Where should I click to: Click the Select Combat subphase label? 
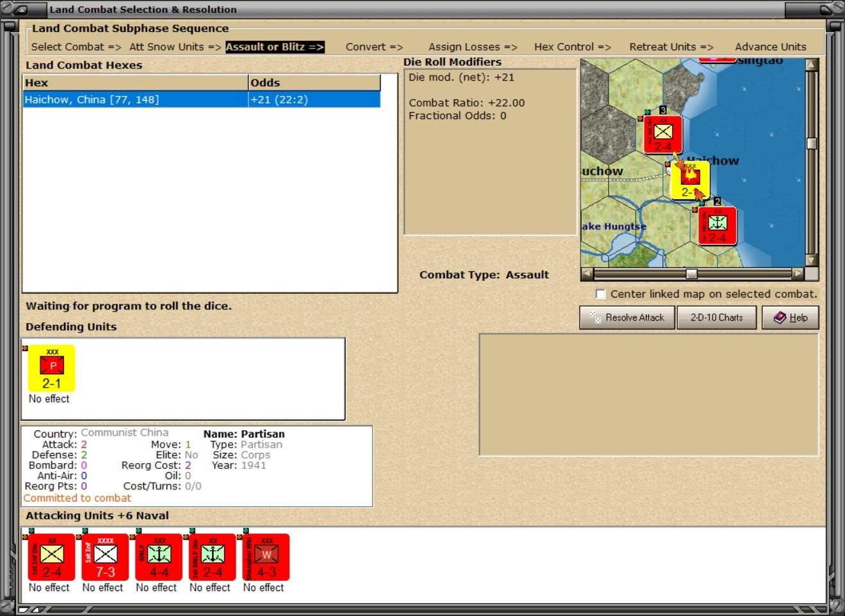click(76, 47)
